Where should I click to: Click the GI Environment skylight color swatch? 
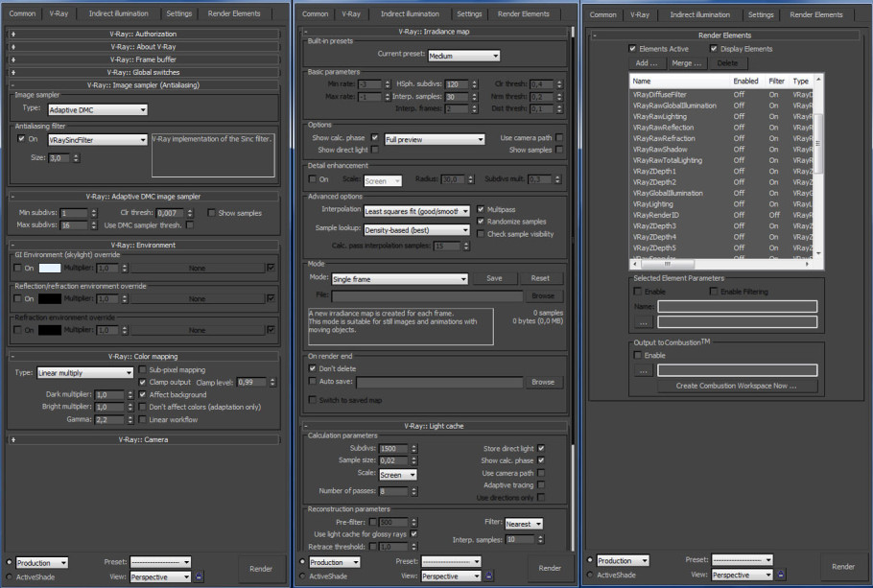tap(50, 268)
